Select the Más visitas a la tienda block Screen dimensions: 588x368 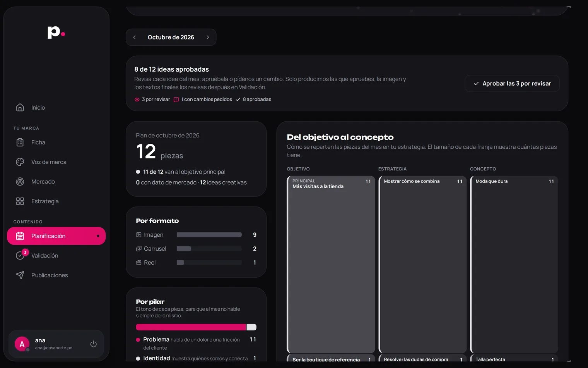pos(331,264)
